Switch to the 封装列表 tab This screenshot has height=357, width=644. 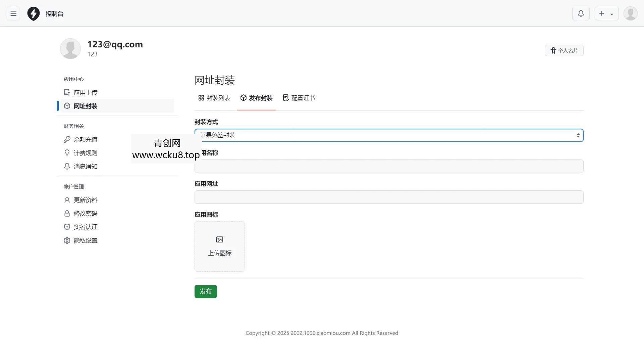(x=214, y=98)
